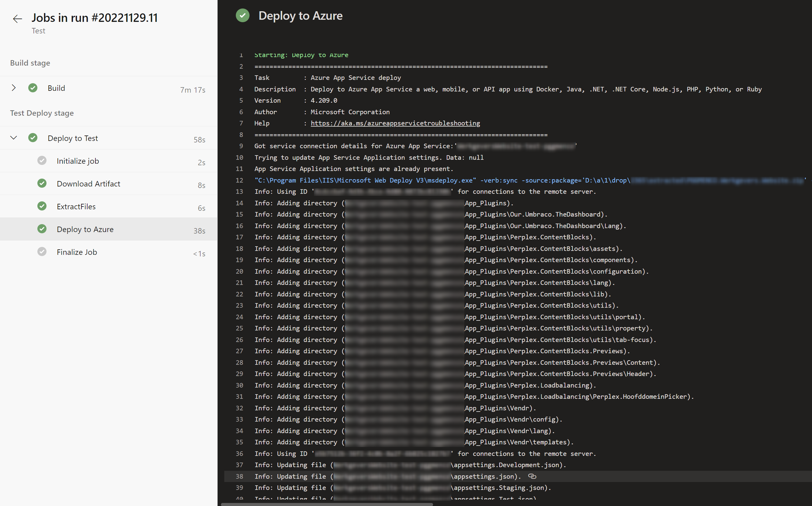
Task: Open the Initialize job step
Action: [x=108, y=161]
